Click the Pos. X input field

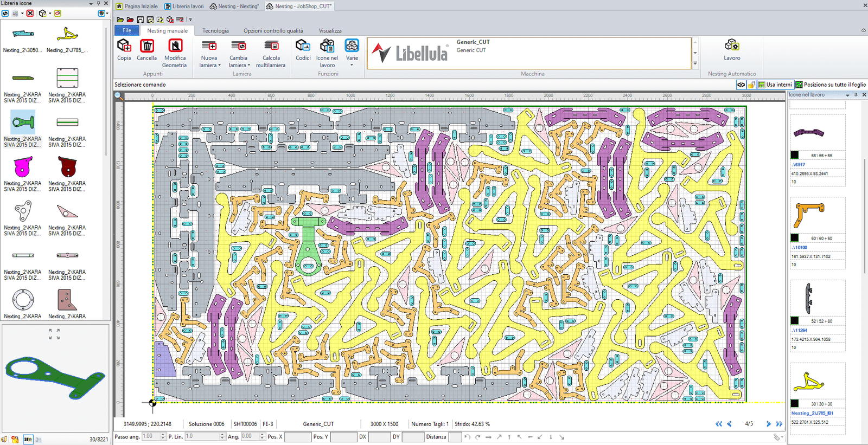(x=298, y=436)
